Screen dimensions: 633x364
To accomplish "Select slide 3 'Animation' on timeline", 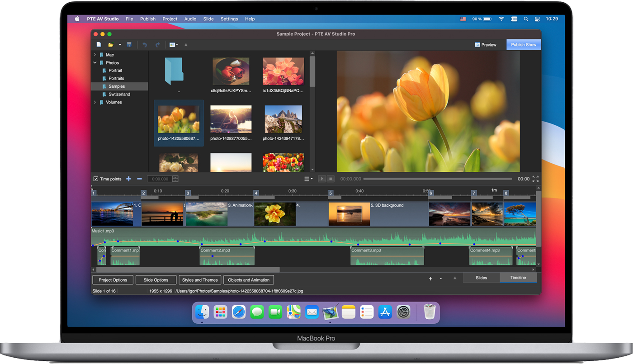I will [x=219, y=214].
